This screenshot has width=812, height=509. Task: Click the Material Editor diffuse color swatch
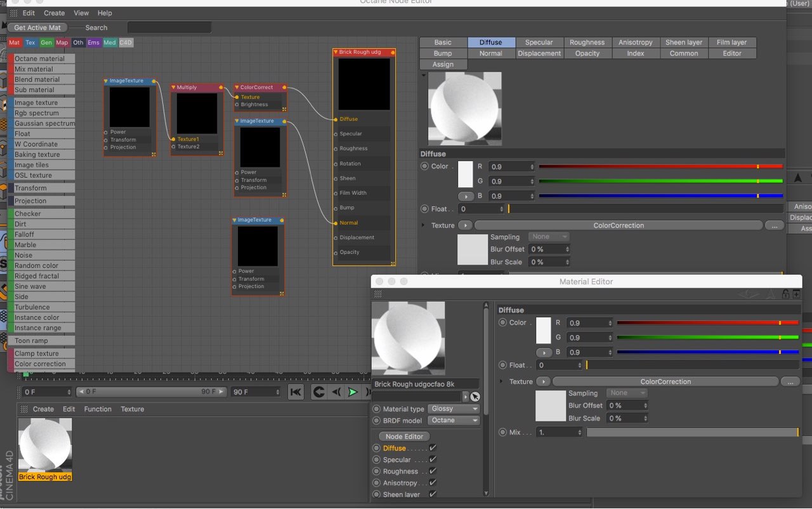(x=544, y=331)
